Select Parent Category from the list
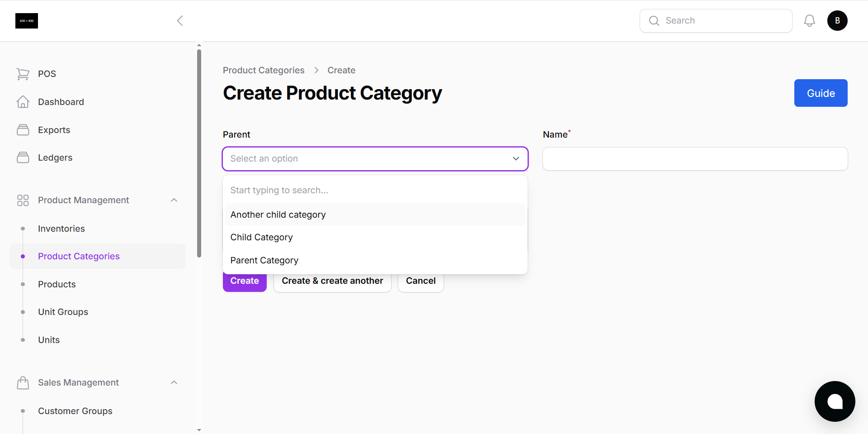This screenshot has height=434, width=868. tap(264, 260)
